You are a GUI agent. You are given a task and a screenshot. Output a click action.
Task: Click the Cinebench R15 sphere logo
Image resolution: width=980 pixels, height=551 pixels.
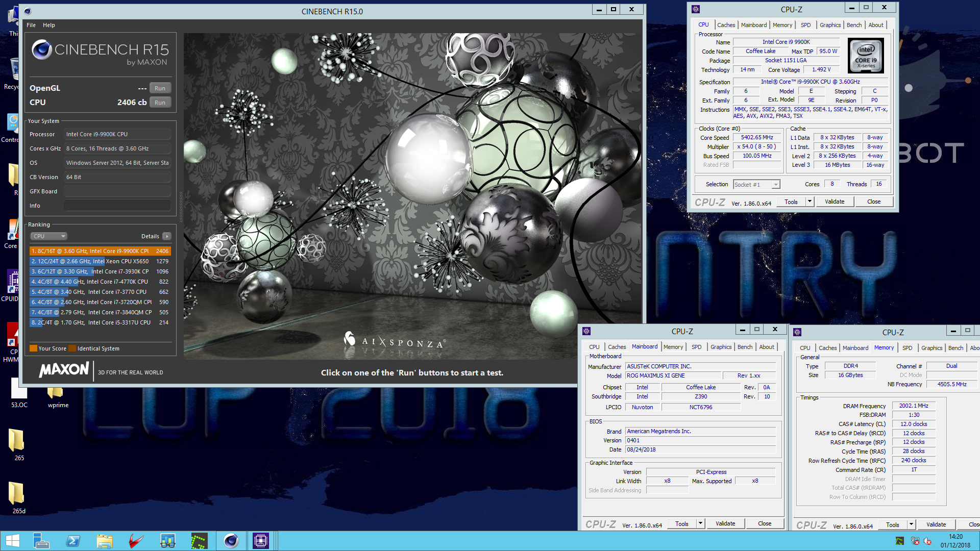41,50
